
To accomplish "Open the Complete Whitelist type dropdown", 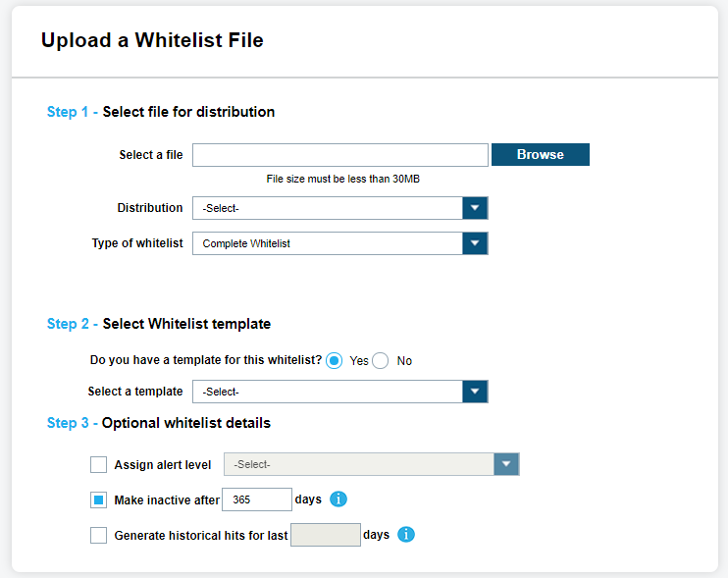I will click(328, 243).
